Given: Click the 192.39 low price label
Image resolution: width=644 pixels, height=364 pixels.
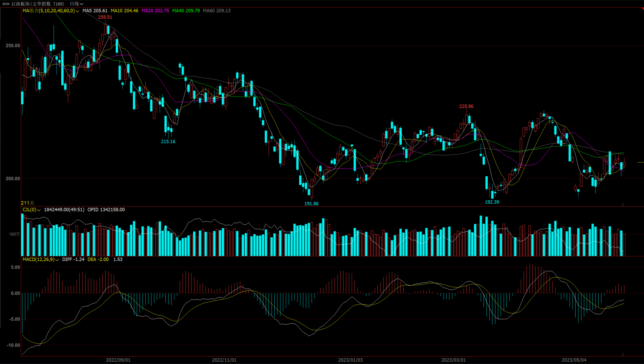Looking at the screenshot, I should 492,202.
